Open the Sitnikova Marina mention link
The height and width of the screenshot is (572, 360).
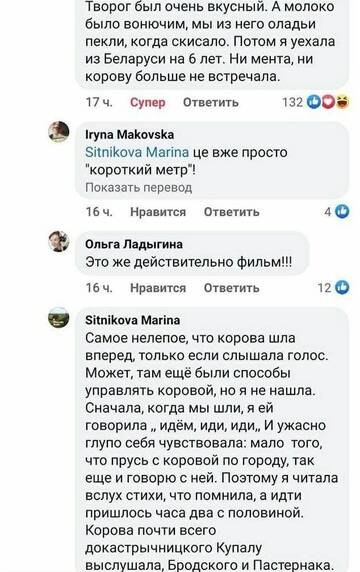click(137, 152)
